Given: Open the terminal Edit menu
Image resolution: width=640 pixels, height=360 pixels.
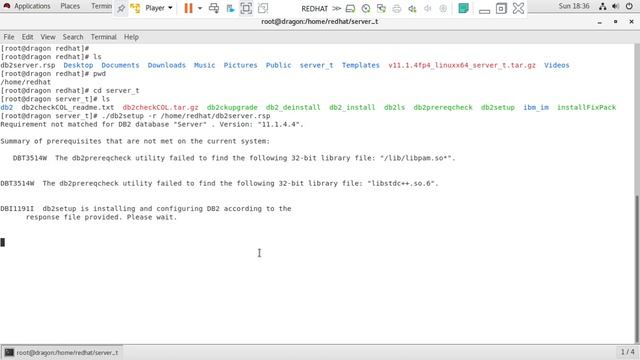Looking at the screenshot, I should pos(27,37).
